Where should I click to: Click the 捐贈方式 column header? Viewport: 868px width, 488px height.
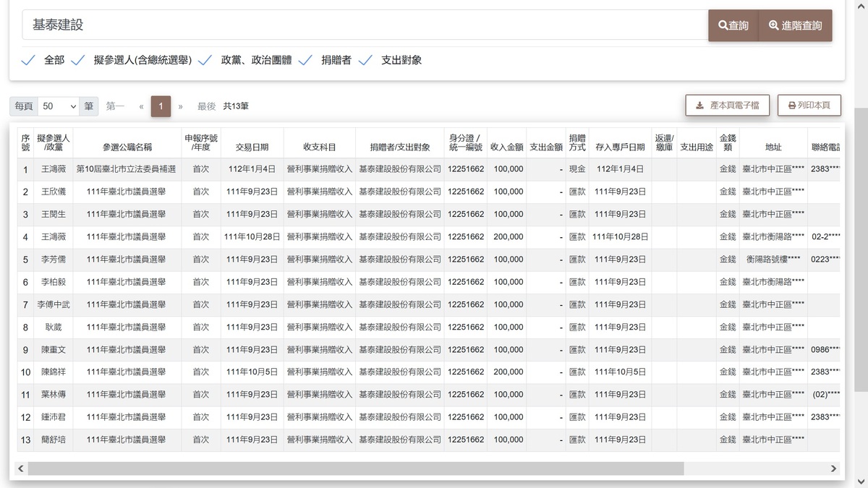tap(577, 142)
